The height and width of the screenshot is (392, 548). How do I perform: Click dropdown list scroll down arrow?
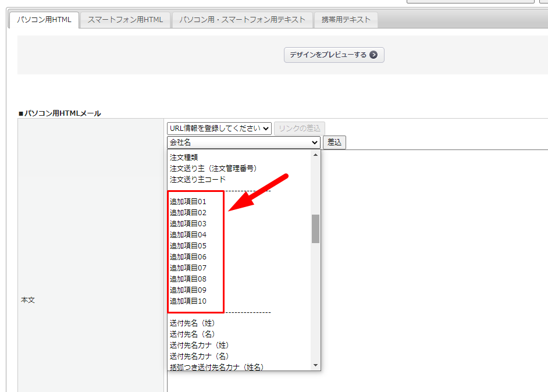315,365
